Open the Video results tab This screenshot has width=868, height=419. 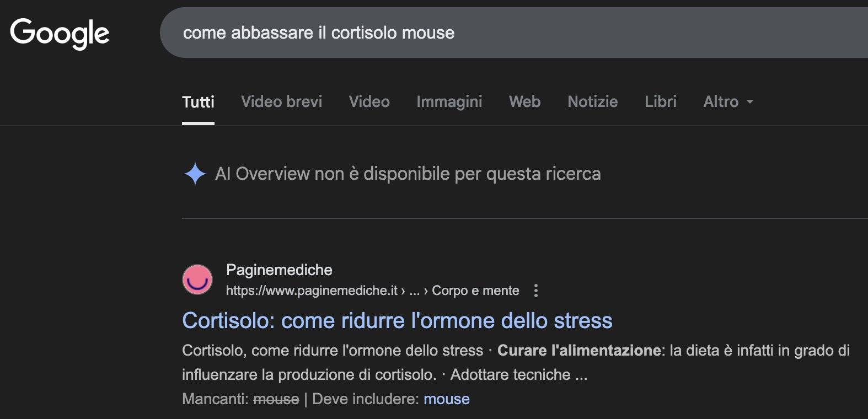pyautogui.click(x=369, y=102)
